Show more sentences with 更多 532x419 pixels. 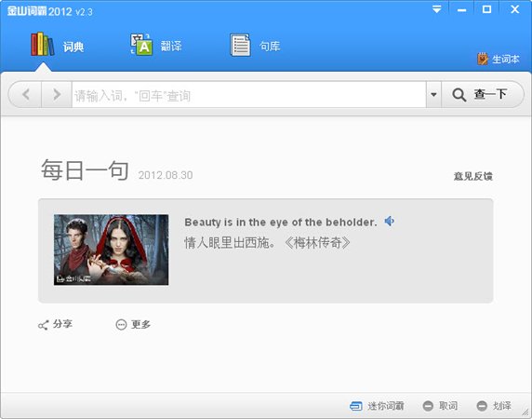coord(133,325)
